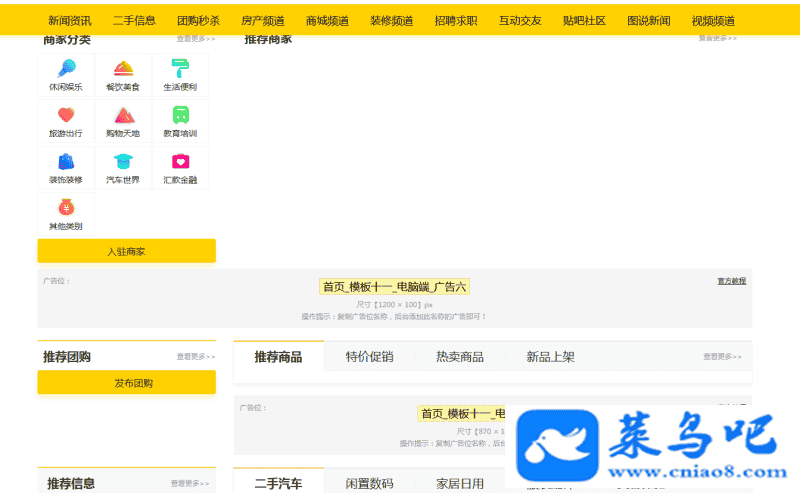Screen dimensions: 800x493
Task: Click the 生活便利 paint roller icon
Action: [180, 69]
